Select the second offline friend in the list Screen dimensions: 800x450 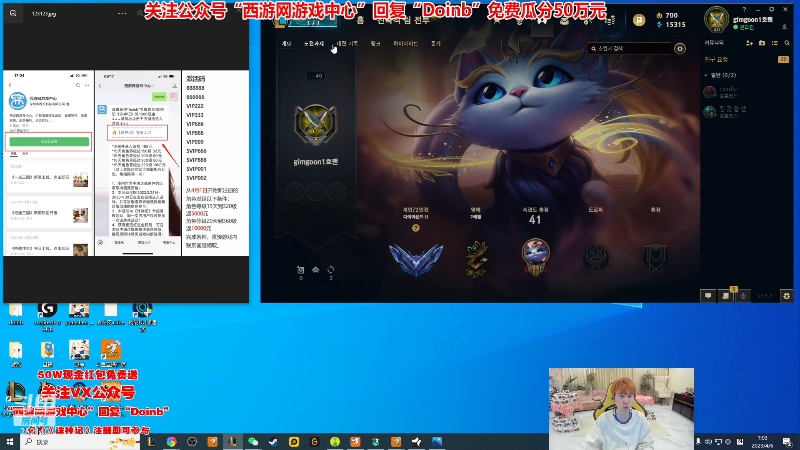pos(746,112)
